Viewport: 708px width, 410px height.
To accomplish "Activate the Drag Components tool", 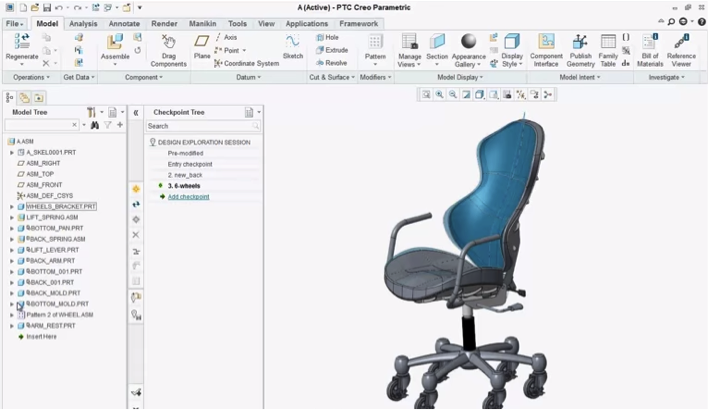I will tap(168, 42).
